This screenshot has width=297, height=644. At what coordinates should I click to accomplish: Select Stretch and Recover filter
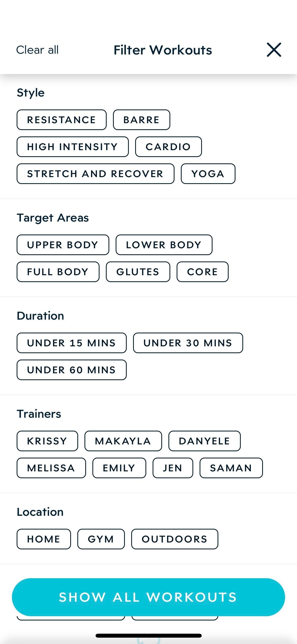(x=95, y=174)
